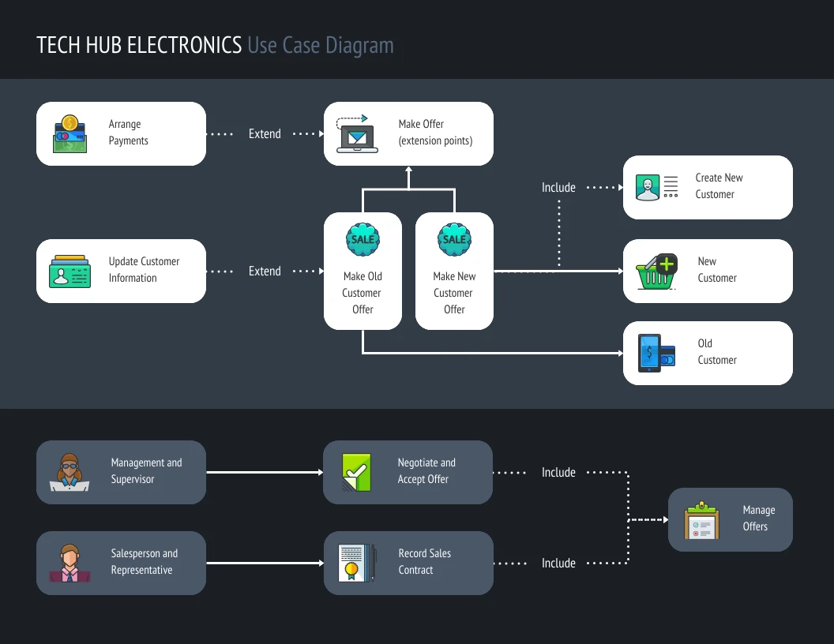Click the Manage Offers node

[730, 519]
